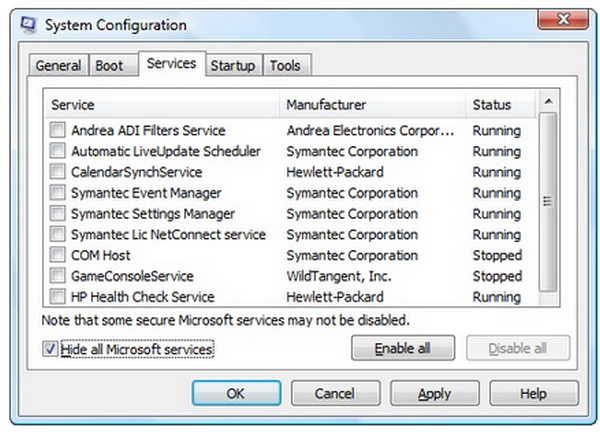This screenshot has width=600, height=432.
Task: Go to the Startup tab
Action: (x=232, y=66)
